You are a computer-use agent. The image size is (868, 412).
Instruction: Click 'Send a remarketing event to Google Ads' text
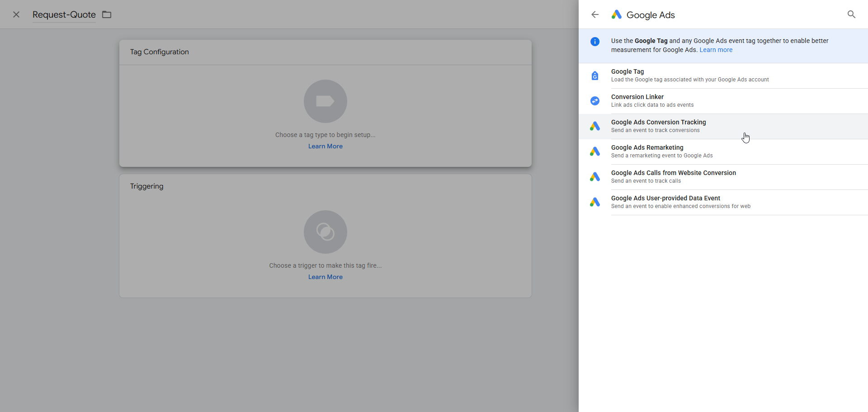(662, 156)
